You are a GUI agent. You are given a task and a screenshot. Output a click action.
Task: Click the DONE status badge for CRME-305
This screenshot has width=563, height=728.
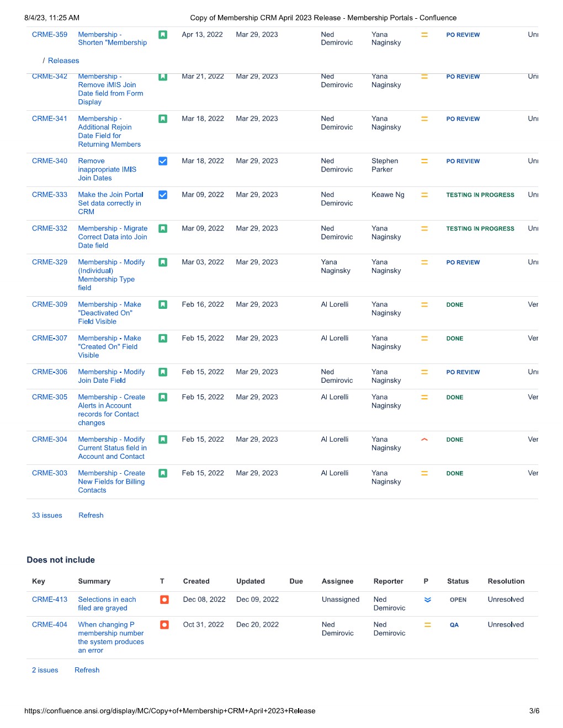click(455, 398)
